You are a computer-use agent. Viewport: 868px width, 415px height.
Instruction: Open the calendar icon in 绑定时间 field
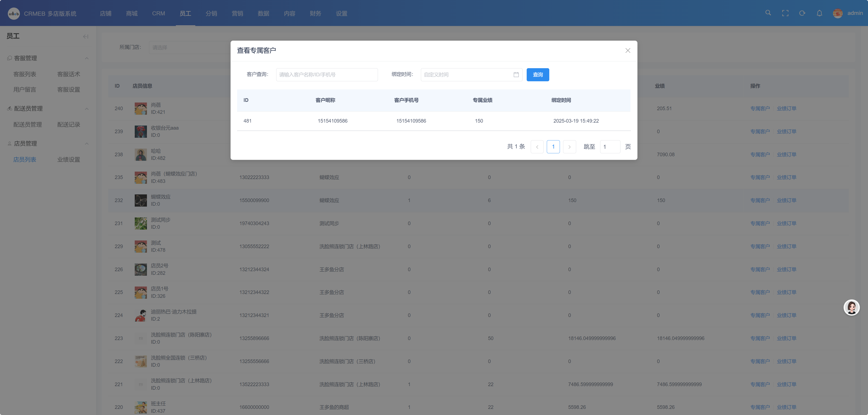click(x=516, y=75)
